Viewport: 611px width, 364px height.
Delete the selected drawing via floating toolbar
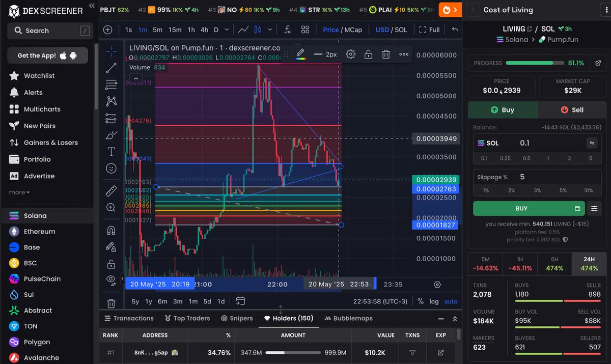coord(386,54)
